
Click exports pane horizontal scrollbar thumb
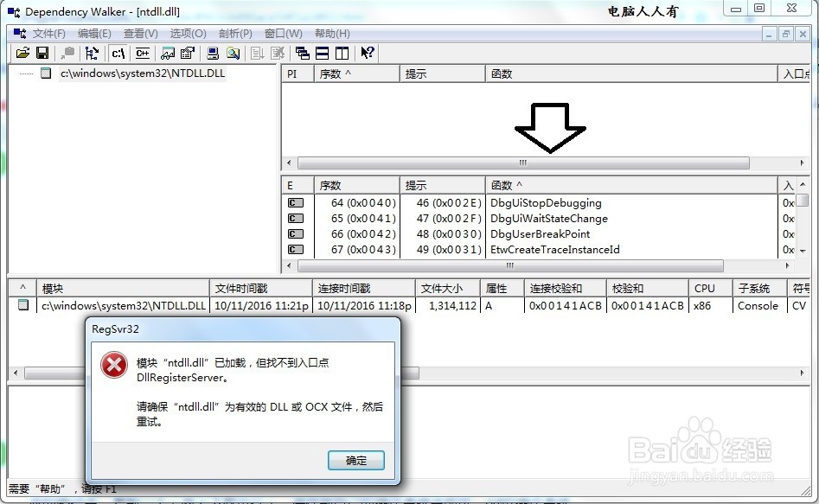pyautogui.click(x=510, y=266)
